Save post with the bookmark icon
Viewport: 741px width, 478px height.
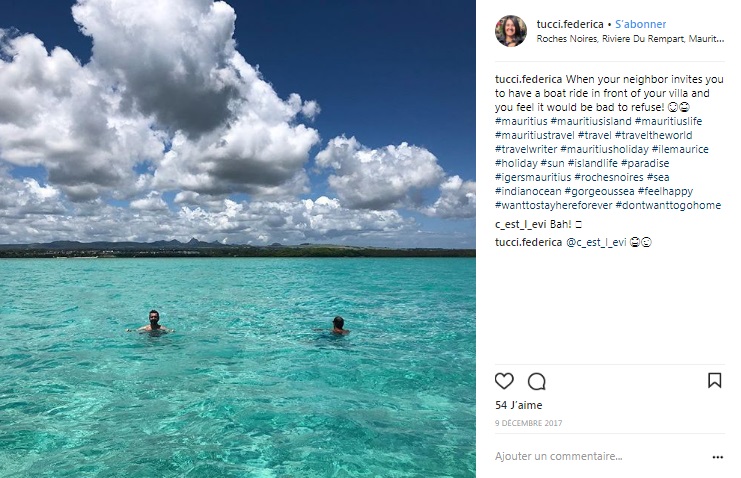(714, 381)
